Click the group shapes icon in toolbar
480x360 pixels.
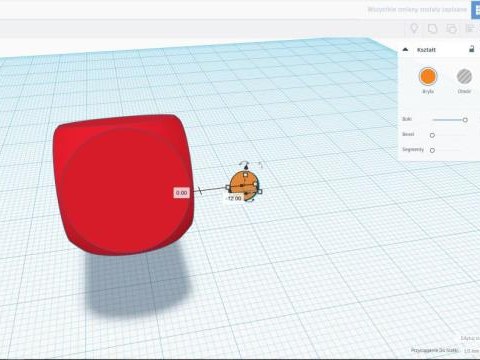(x=432, y=29)
